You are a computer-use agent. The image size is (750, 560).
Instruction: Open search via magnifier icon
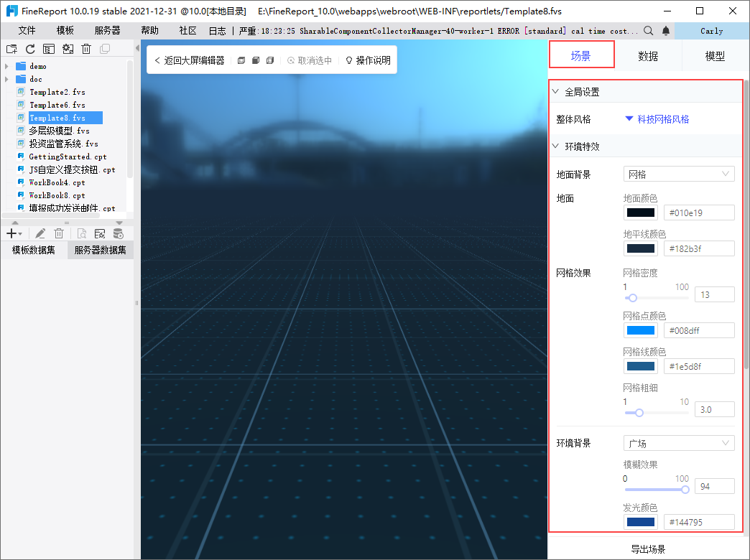(648, 31)
